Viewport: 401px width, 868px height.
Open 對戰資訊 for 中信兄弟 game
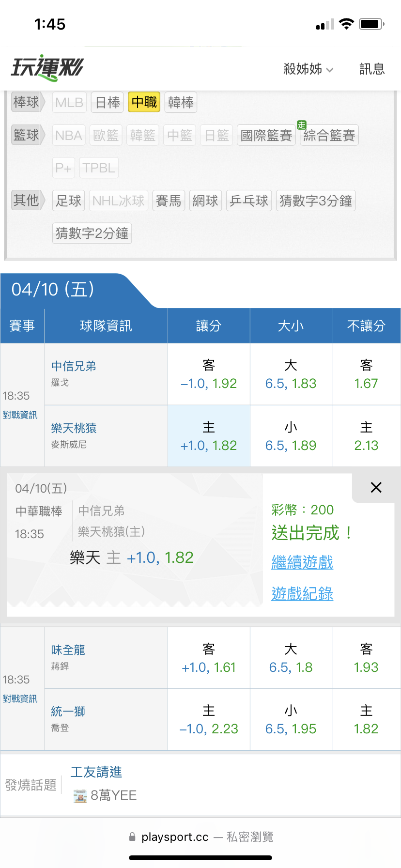point(20,415)
